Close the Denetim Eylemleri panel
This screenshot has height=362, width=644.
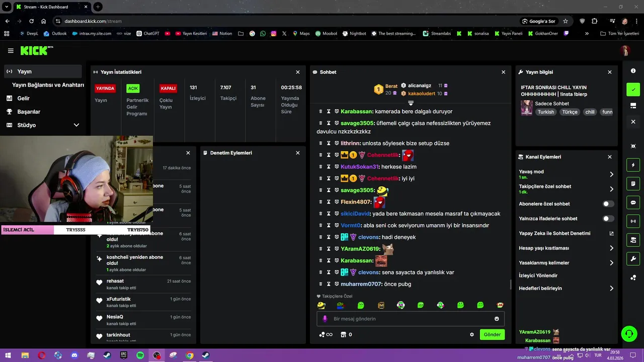tap(298, 153)
